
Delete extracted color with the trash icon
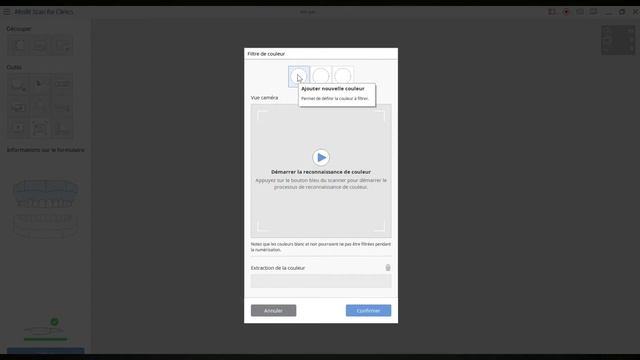(x=388, y=268)
